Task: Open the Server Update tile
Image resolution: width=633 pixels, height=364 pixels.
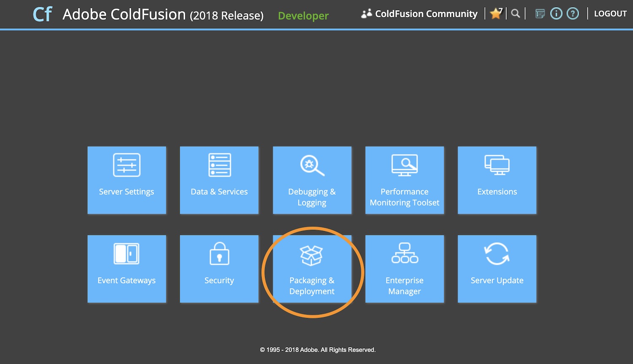Action: [x=497, y=269]
